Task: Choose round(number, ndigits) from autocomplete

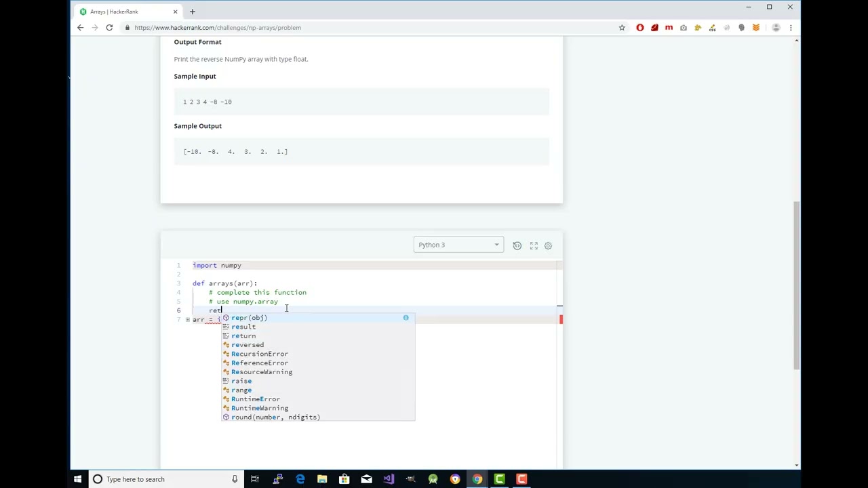Action: click(317, 418)
